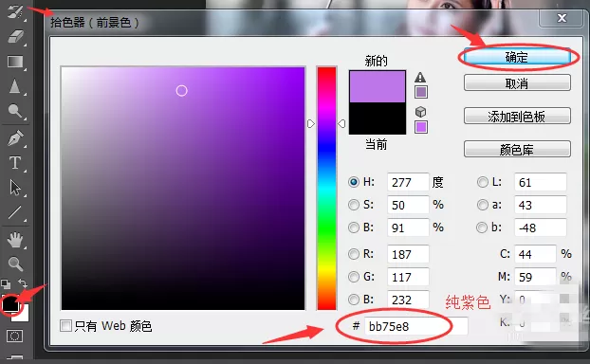Click the R field showing 187
Image resolution: width=590 pixels, height=364 pixels.
click(x=408, y=255)
